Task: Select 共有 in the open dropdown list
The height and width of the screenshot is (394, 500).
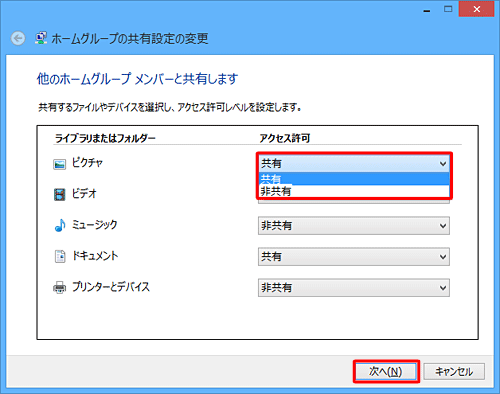Action: [354, 179]
